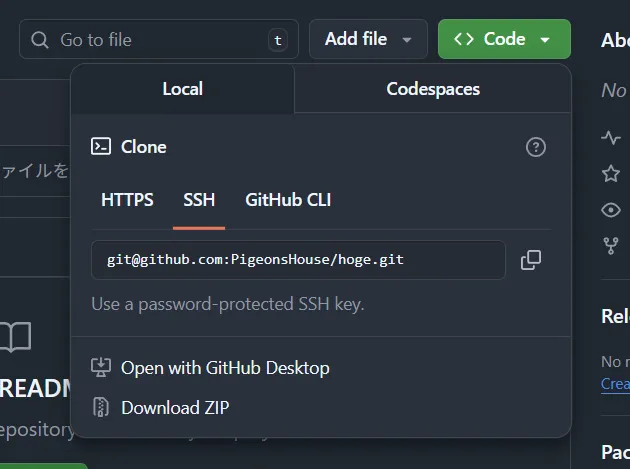
Task: Select the SSH clone option
Action: point(199,200)
